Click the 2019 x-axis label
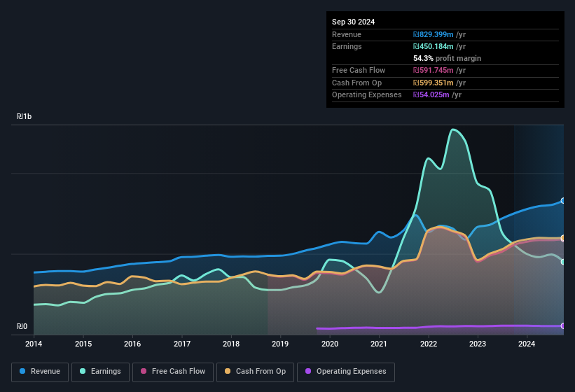 [x=280, y=344]
